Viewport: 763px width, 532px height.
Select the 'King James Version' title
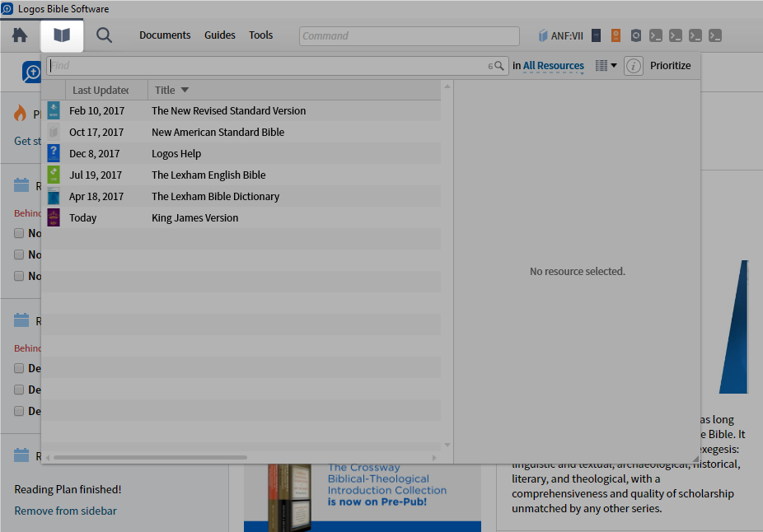click(195, 218)
